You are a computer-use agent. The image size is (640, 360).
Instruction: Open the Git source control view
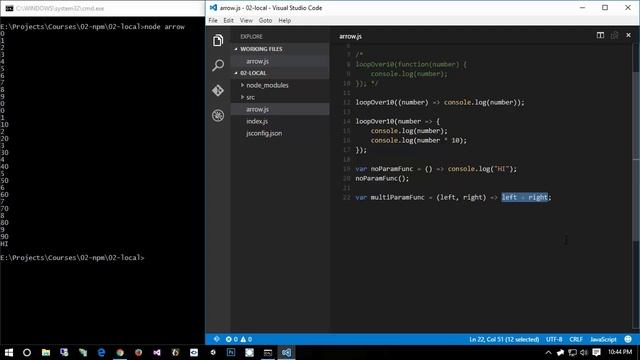click(218, 90)
